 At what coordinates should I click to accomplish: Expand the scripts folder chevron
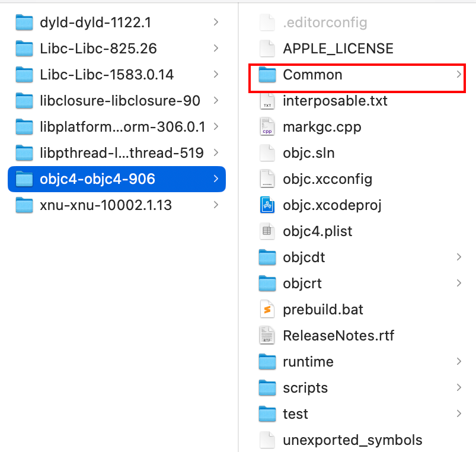[459, 388]
